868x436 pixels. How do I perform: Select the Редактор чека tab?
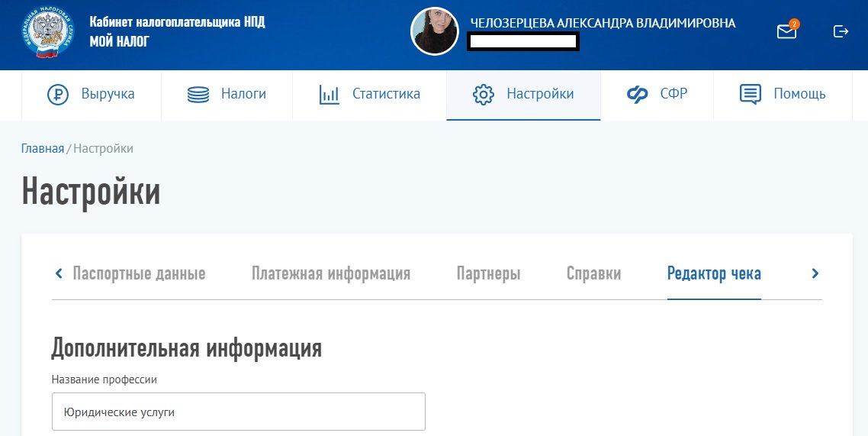point(714,273)
